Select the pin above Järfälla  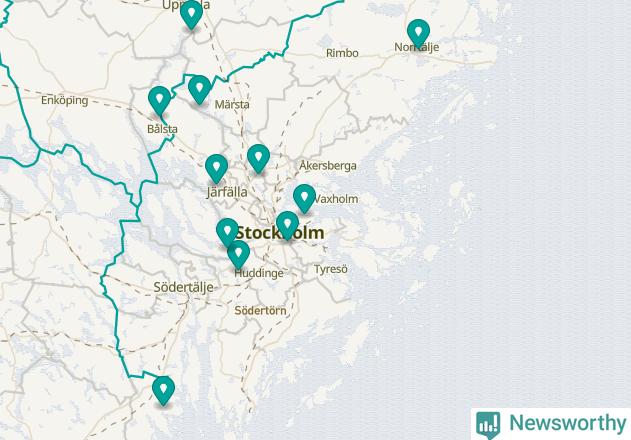[x=216, y=169]
